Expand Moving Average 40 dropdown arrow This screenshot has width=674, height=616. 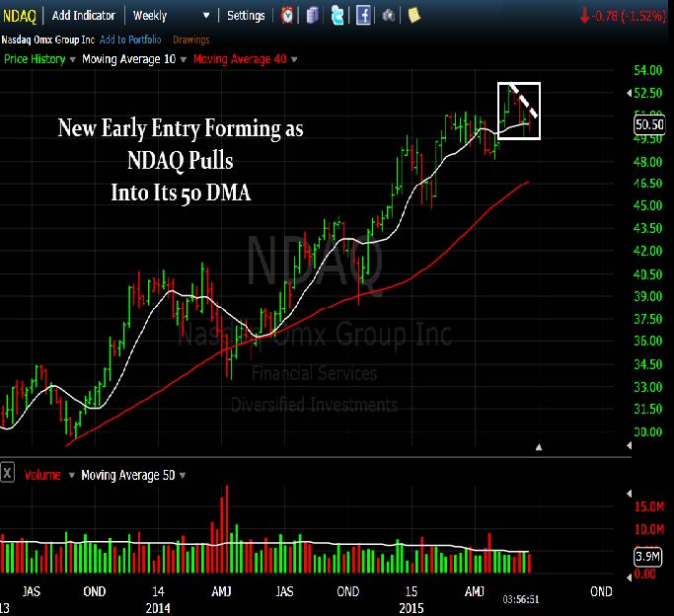coord(294,59)
